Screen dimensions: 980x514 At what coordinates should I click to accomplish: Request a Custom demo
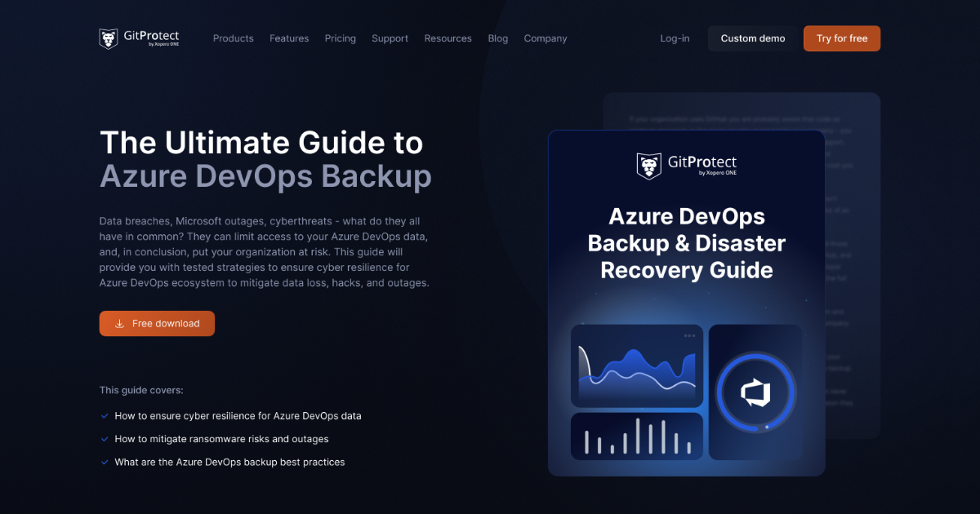pos(751,38)
